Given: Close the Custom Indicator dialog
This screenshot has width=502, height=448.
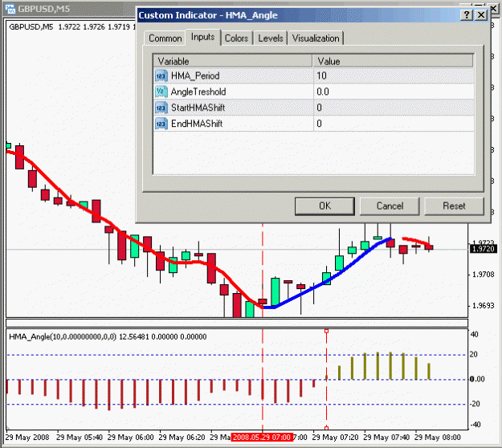Looking at the screenshot, I should click(481, 15).
